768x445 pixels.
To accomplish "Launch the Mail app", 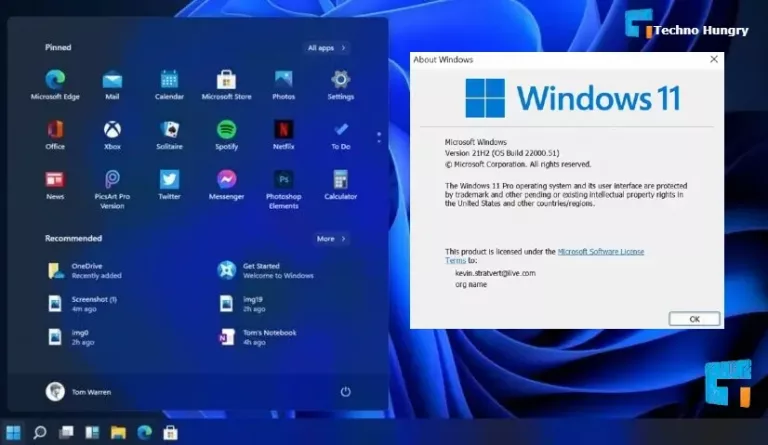I will click(x=112, y=85).
